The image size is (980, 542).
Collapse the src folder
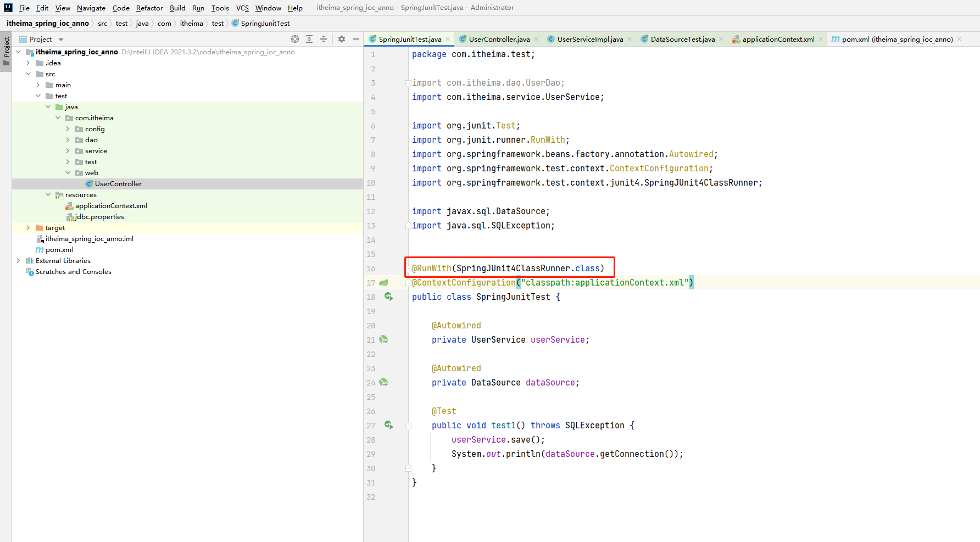pyautogui.click(x=29, y=74)
